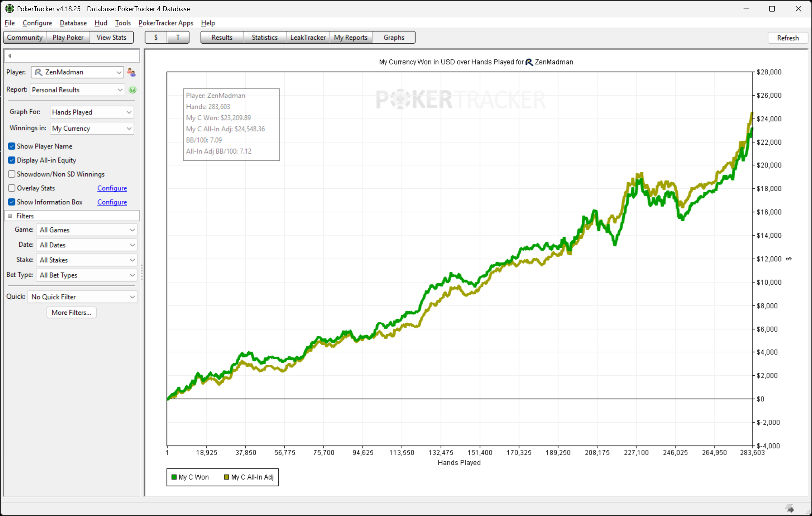Collapse the Filters section
Image resolution: width=812 pixels, height=516 pixels.
click(x=10, y=216)
